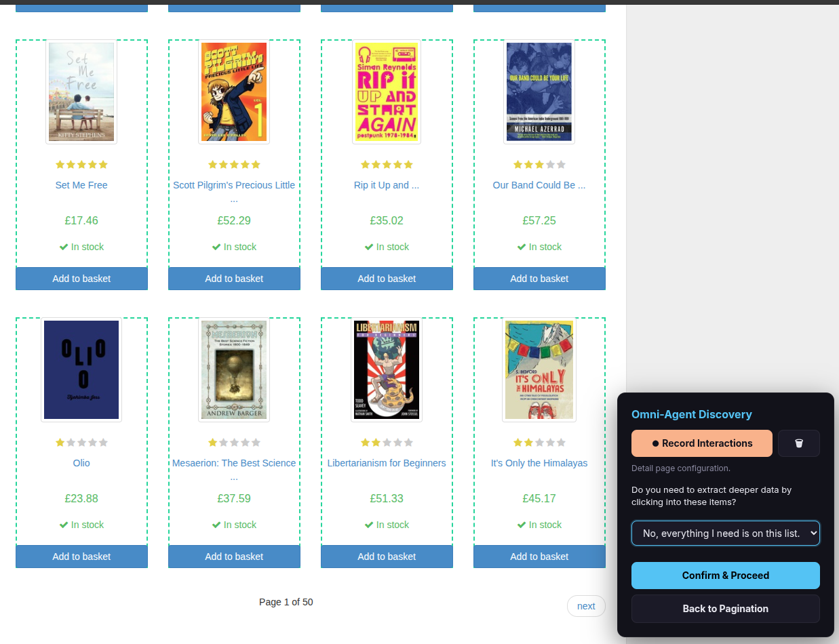Image resolution: width=839 pixels, height=644 pixels.
Task: Click the £17.46 price
Action: click(81, 220)
